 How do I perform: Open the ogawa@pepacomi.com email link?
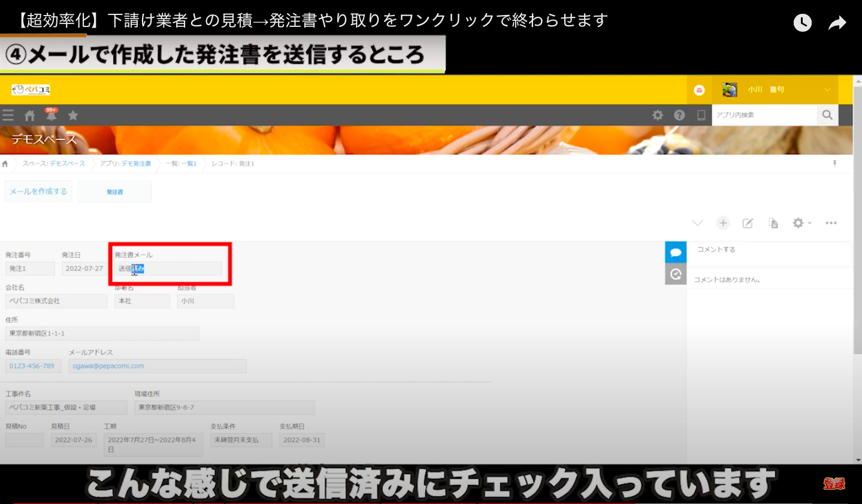pos(108,366)
